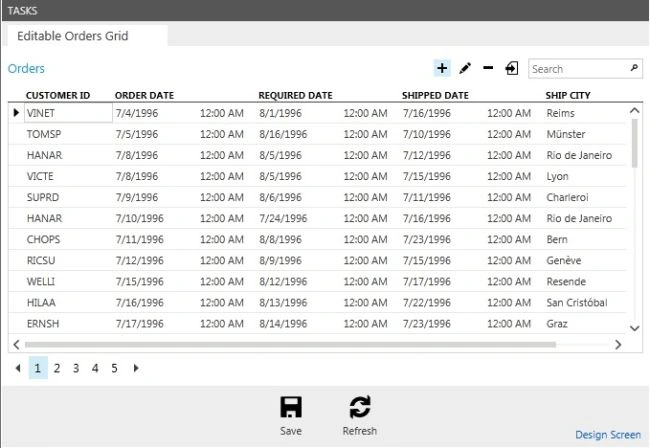Image resolution: width=650 pixels, height=448 pixels.
Task: Sort by the SHIPPED DATE column header
Action: tap(435, 95)
